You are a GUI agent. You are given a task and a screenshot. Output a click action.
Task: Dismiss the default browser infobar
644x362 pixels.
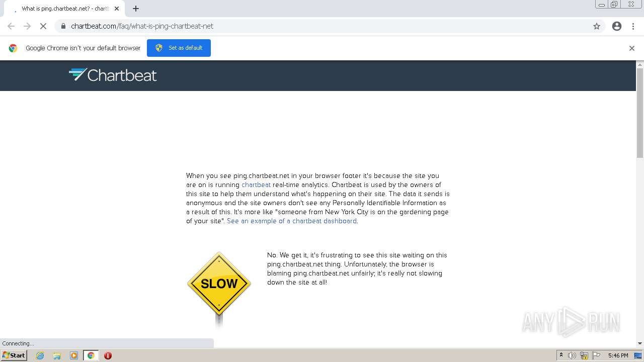point(632,48)
